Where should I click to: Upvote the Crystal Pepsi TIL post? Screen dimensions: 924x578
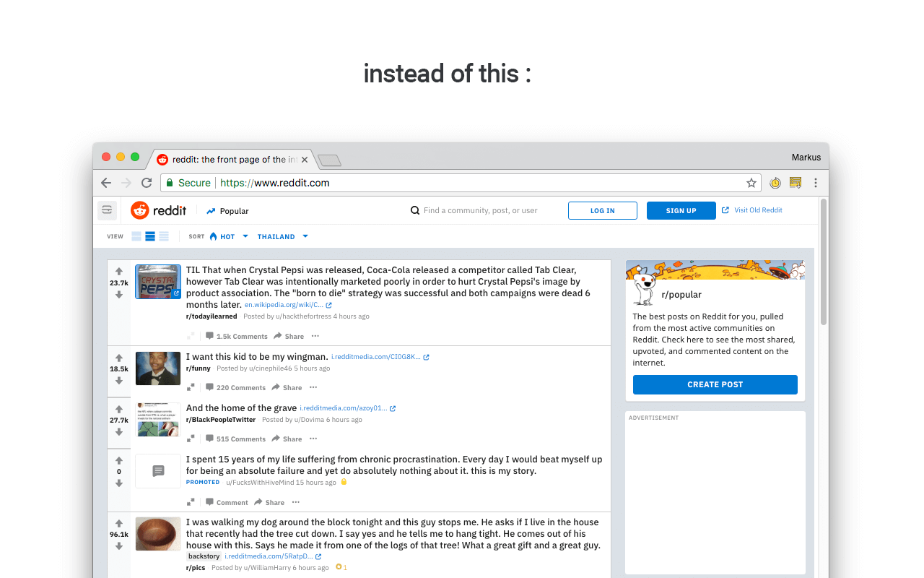point(119,272)
